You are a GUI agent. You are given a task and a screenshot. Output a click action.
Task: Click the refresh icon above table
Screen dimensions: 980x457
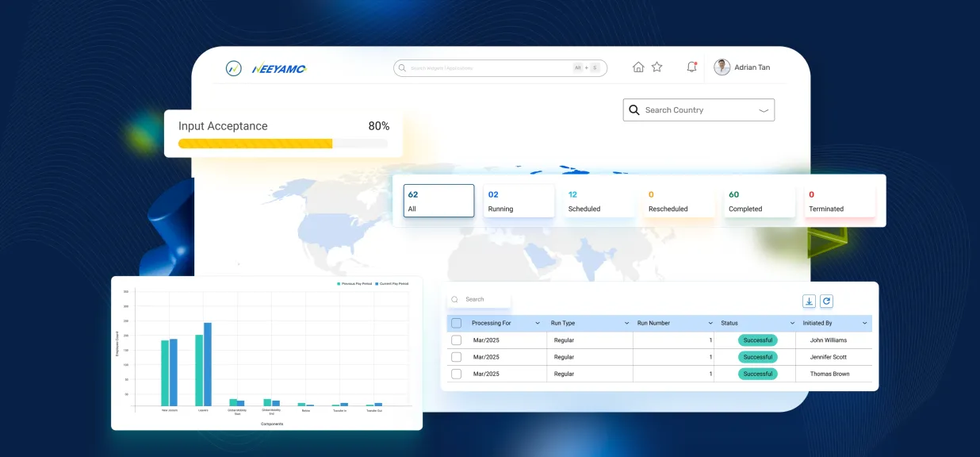pyautogui.click(x=826, y=301)
